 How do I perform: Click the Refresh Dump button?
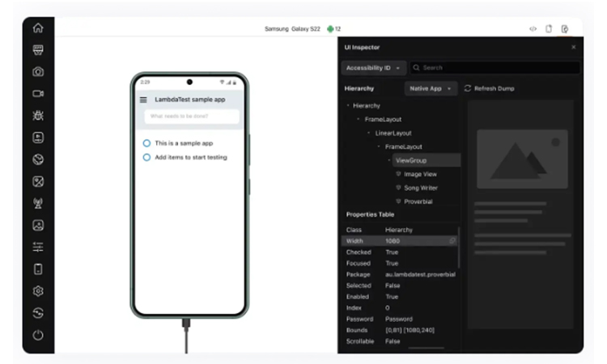490,88
